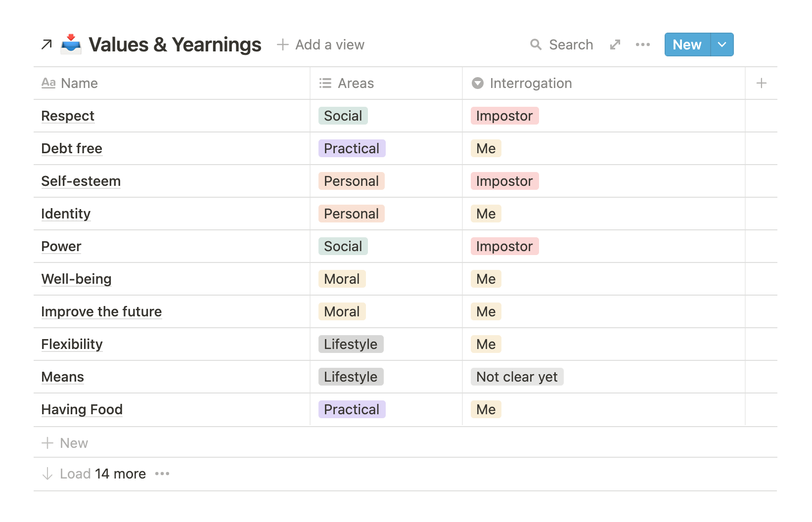Viewport: 812px width, 522px height.
Task: Open the Flexibility entry
Action: coord(72,344)
